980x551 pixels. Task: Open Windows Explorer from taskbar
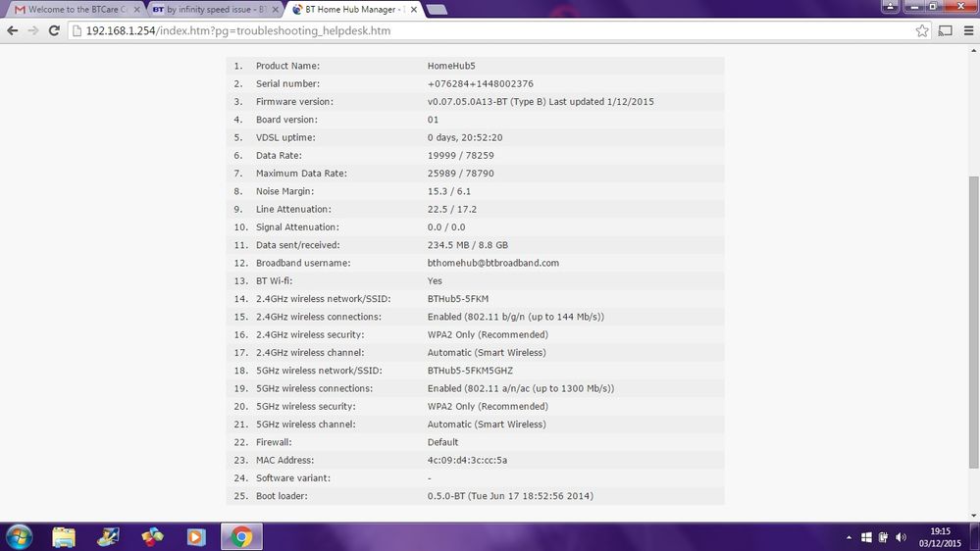click(64, 536)
